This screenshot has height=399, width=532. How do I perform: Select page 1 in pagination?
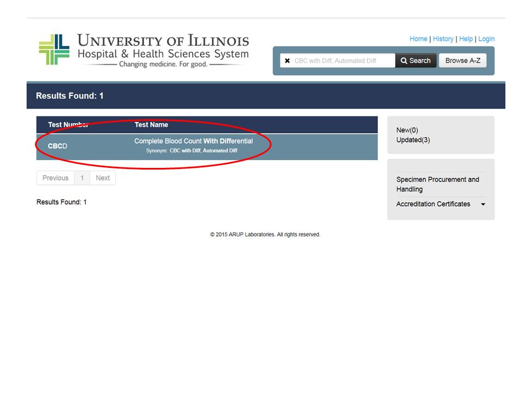[x=82, y=178]
